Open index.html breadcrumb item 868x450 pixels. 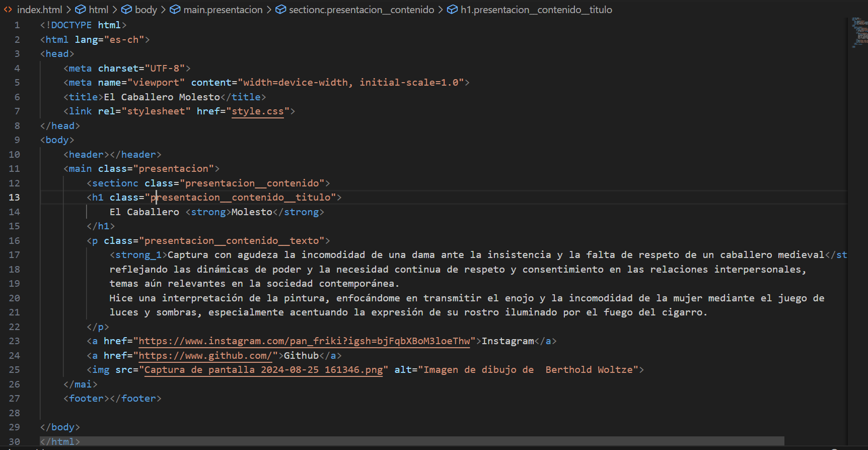pos(39,10)
